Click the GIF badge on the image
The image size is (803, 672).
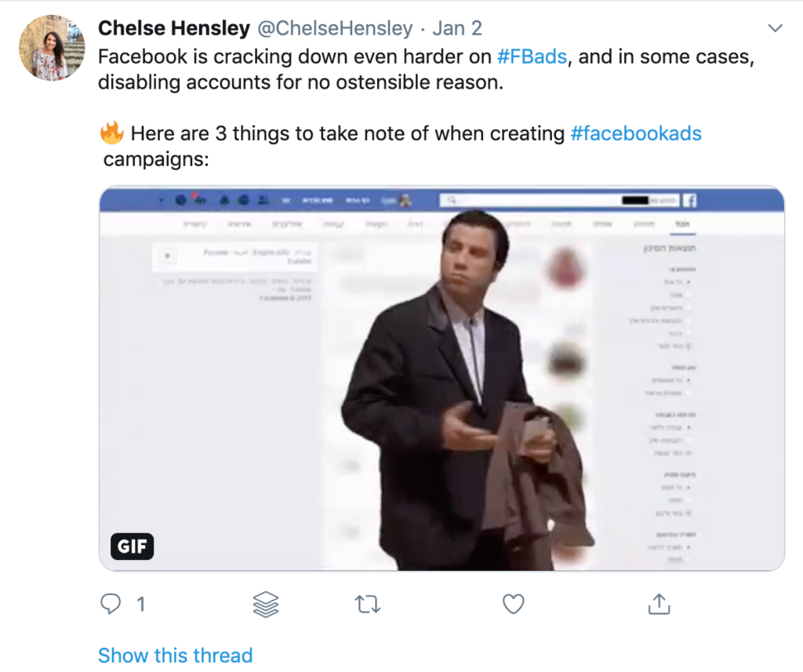point(133,547)
